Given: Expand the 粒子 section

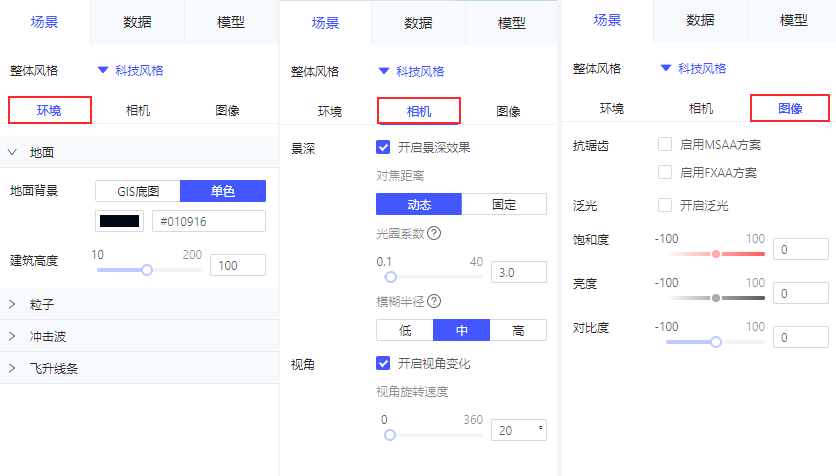Looking at the screenshot, I should [x=13, y=303].
